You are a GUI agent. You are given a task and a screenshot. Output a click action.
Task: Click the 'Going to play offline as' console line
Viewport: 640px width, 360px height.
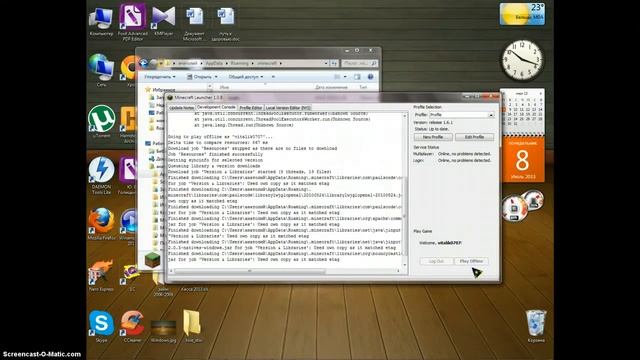coord(220,137)
